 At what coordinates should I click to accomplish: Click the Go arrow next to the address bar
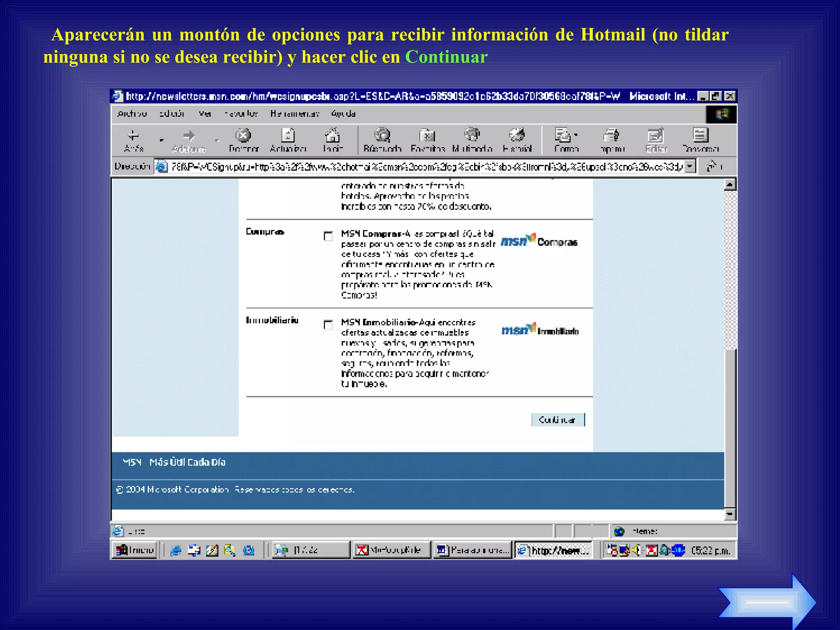coord(712,166)
